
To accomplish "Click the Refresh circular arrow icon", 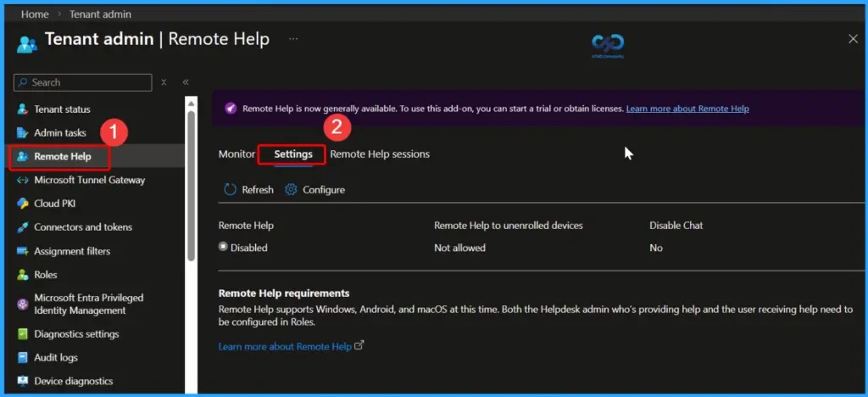I will click(230, 190).
